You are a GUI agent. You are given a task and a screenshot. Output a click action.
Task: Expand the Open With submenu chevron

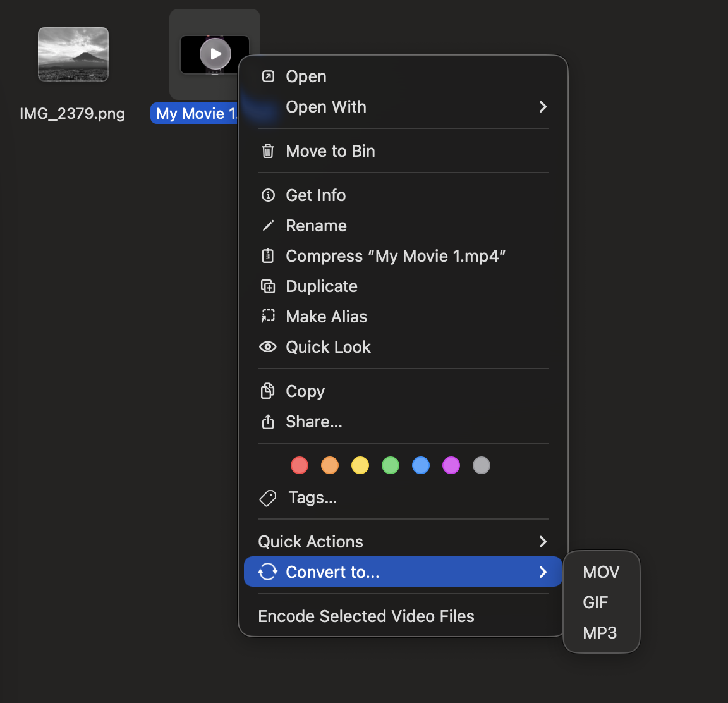542,107
